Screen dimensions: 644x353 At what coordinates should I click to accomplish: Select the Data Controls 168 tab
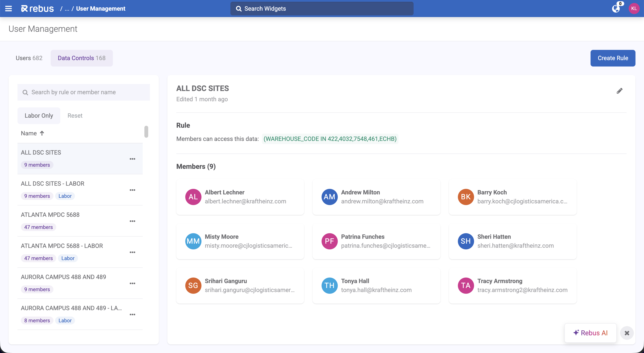82,58
